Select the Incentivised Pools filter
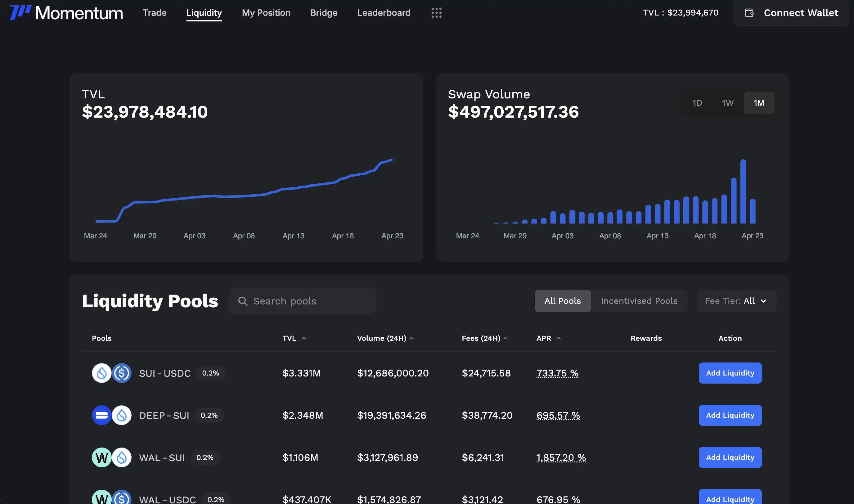This screenshot has width=854, height=504. click(x=639, y=301)
